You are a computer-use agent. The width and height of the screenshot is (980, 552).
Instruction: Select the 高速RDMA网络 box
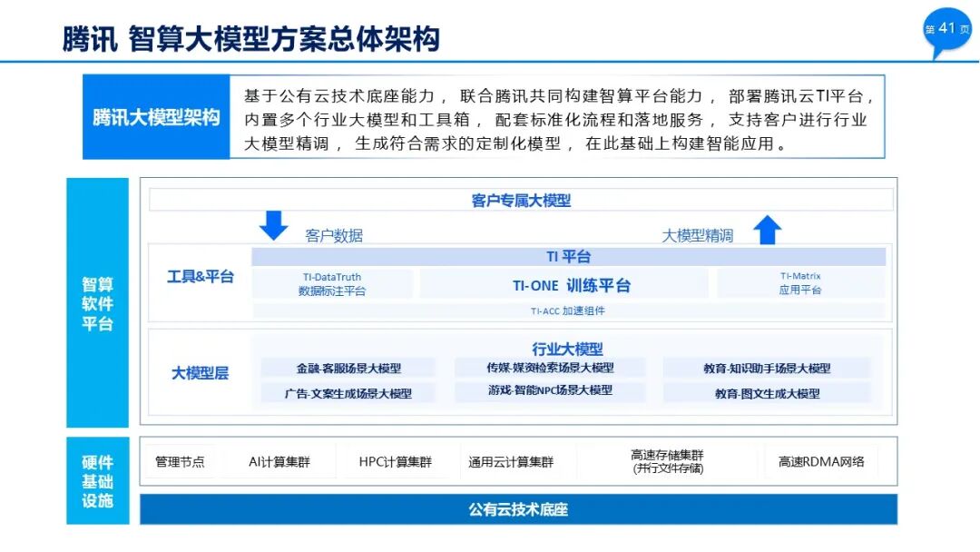click(821, 461)
